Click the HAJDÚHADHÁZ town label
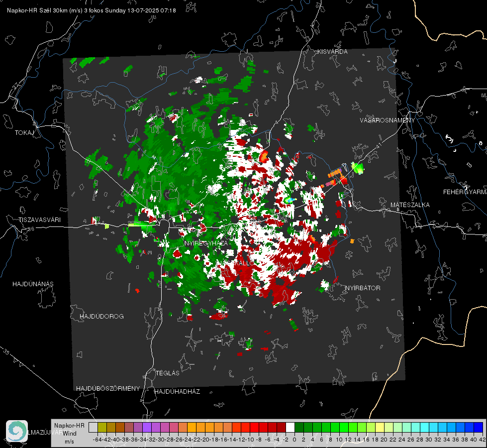This screenshot has height=448, width=487. click(x=177, y=392)
